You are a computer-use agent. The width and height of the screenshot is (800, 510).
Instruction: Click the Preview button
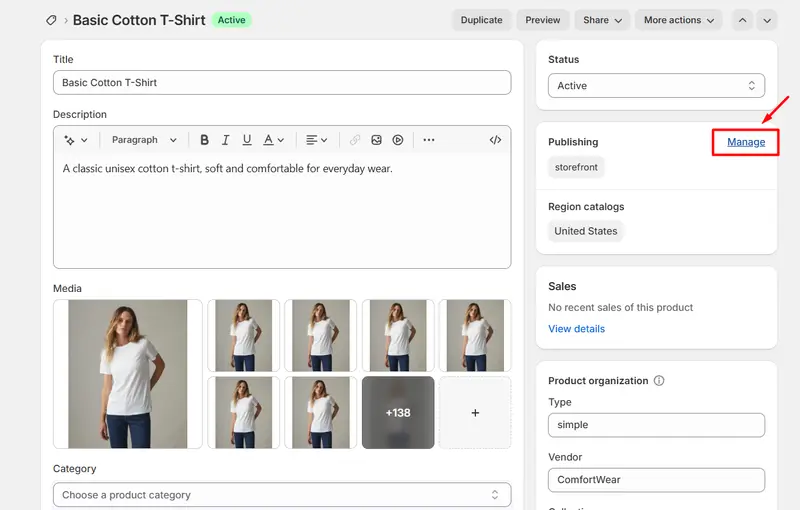543,20
